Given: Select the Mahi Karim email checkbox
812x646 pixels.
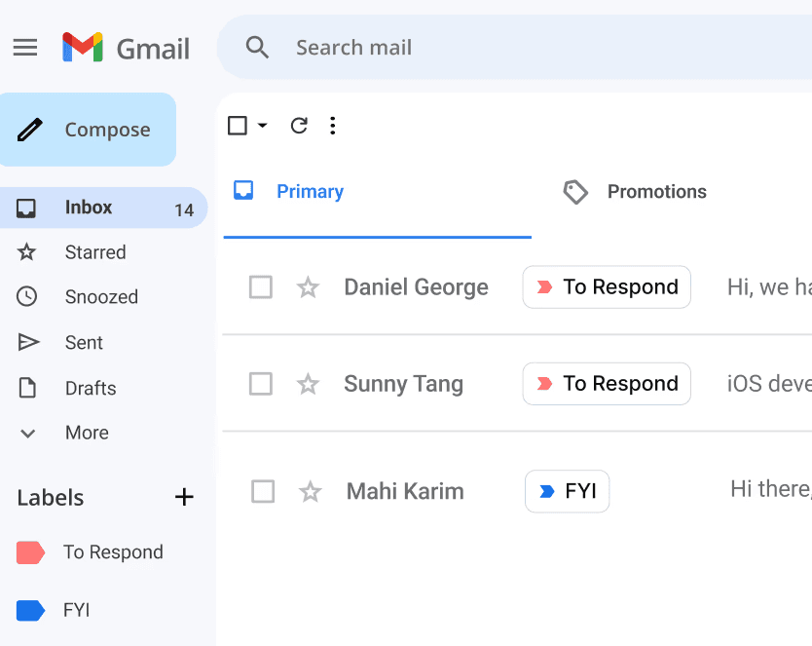Looking at the screenshot, I should (263, 491).
